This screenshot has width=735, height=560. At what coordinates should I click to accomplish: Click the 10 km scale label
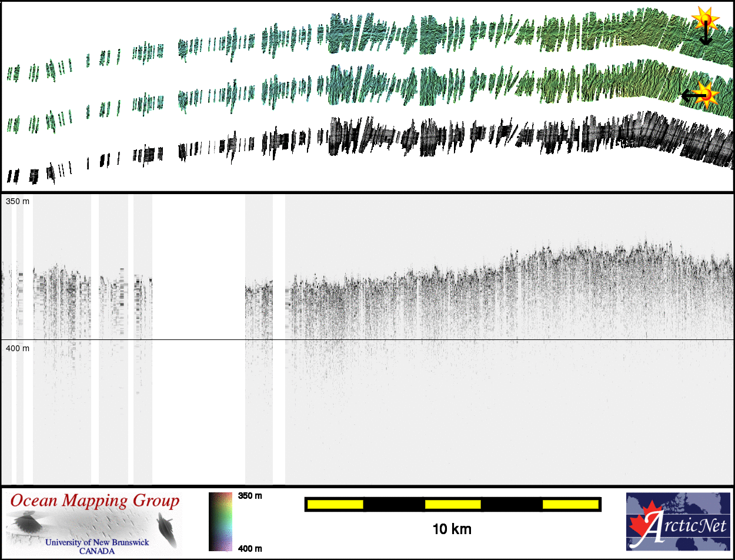(452, 529)
